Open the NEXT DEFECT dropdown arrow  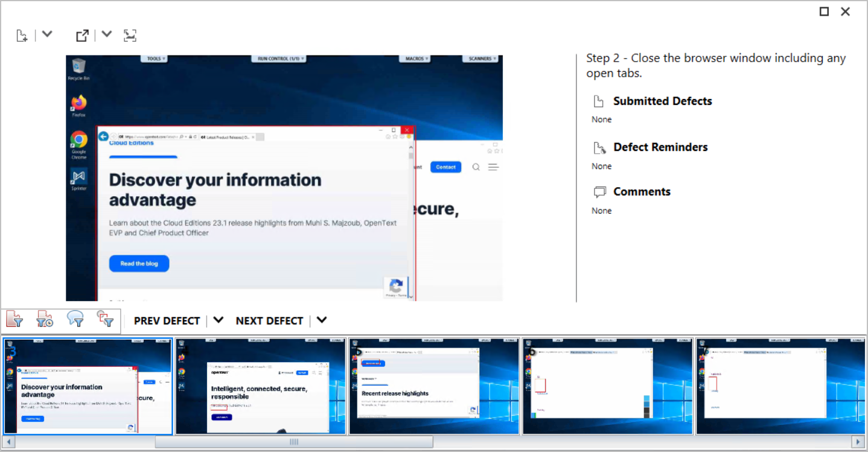click(x=322, y=320)
